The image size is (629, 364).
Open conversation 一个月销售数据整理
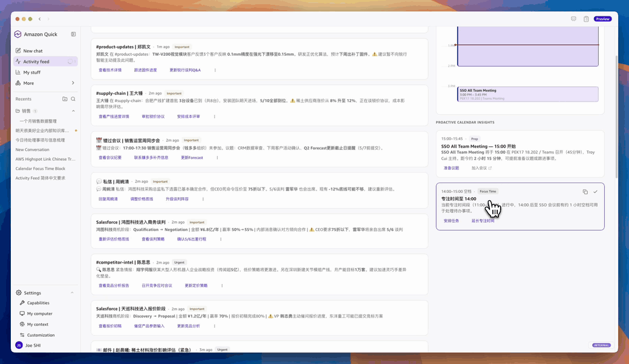[x=38, y=121]
